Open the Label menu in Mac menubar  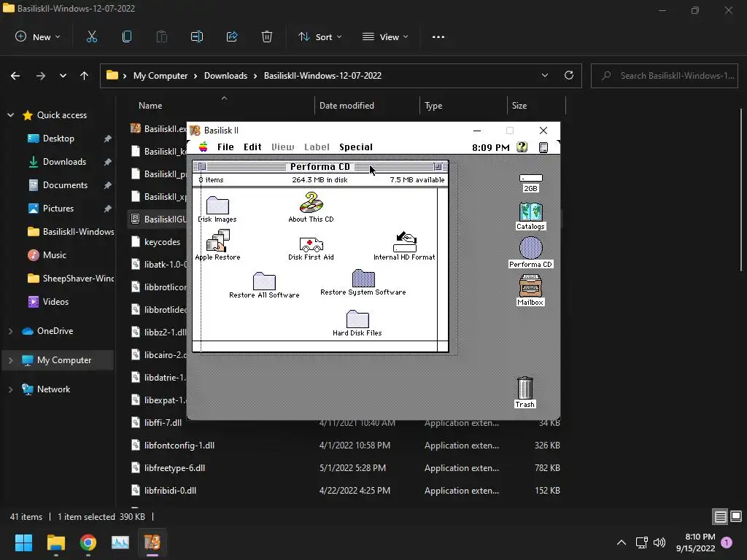pos(317,147)
